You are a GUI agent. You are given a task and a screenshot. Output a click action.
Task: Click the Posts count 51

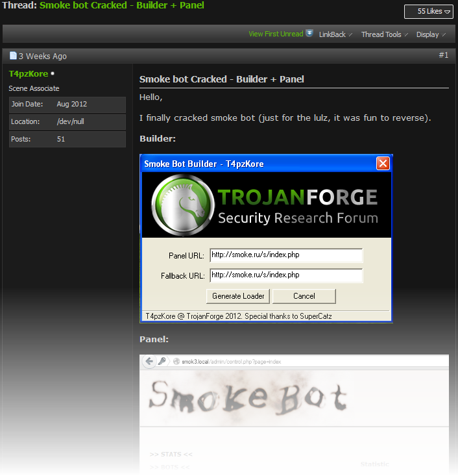61,139
